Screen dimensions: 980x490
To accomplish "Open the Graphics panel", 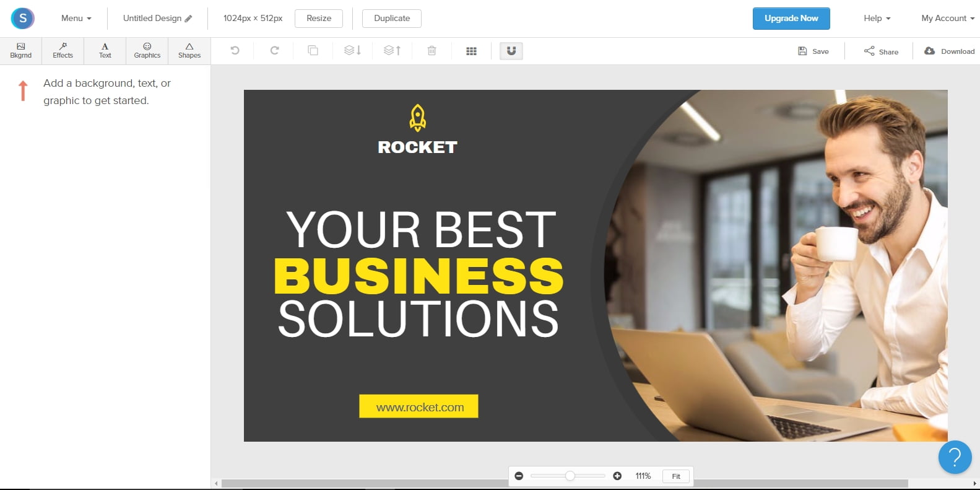I will (x=147, y=51).
